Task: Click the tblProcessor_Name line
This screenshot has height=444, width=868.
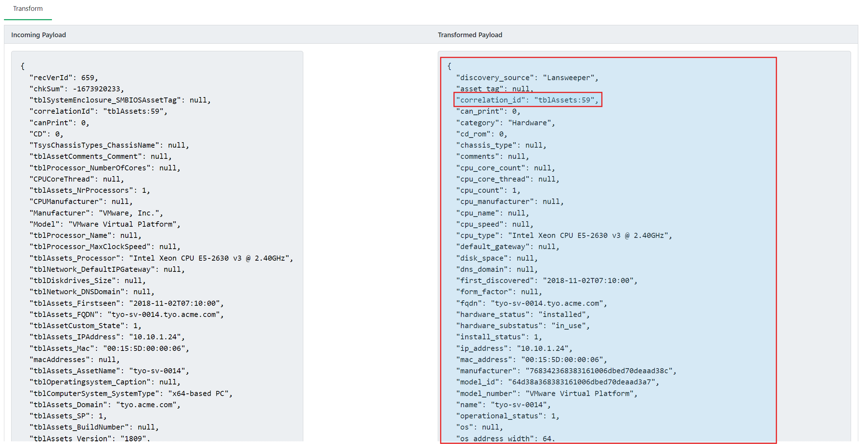Action: 85,235
